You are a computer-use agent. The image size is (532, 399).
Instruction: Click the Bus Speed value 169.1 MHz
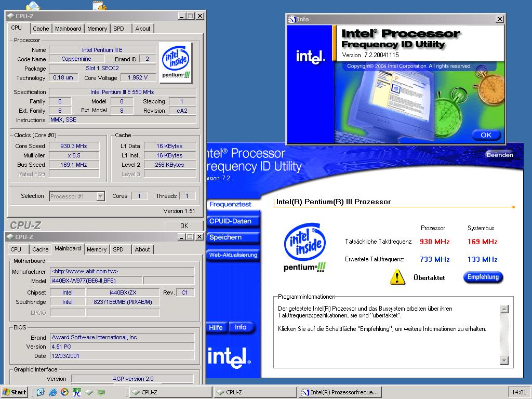point(74,165)
